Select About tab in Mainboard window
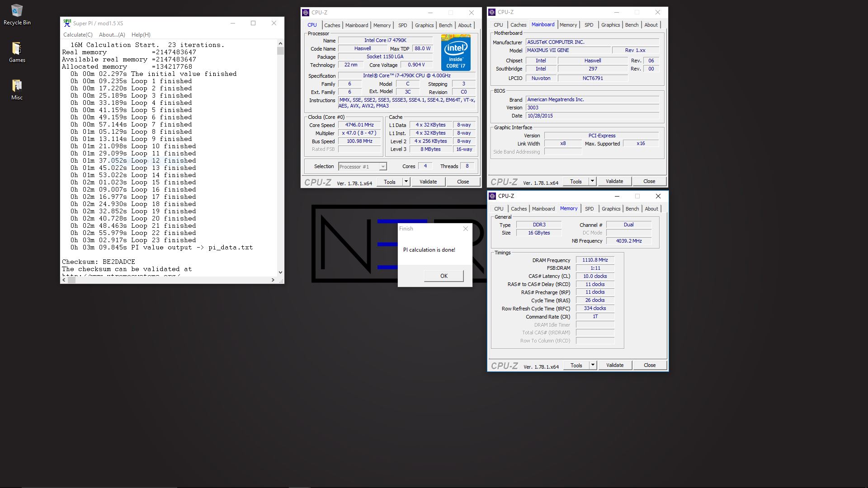The image size is (868, 488). coord(651,25)
